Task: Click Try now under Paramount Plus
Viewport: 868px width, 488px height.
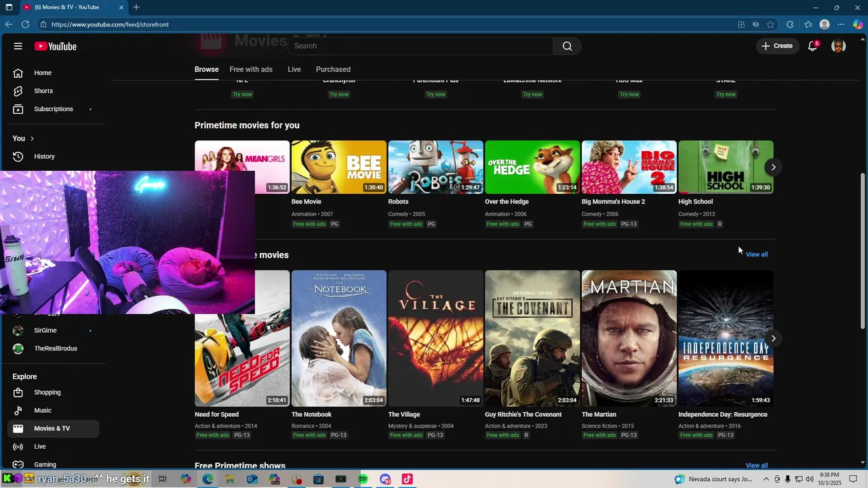Action: coord(435,94)
